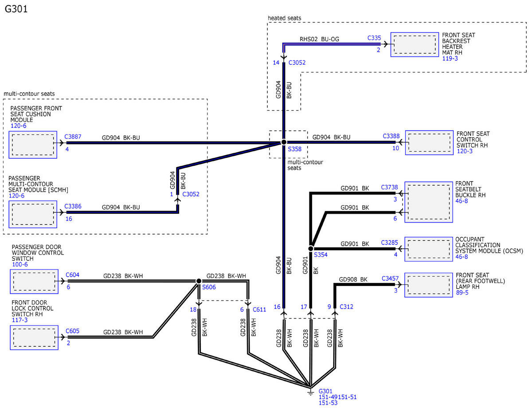The height and width of the screenshot is (411, 532).
Task: Select connector label C312
Action: coord(347,306)
